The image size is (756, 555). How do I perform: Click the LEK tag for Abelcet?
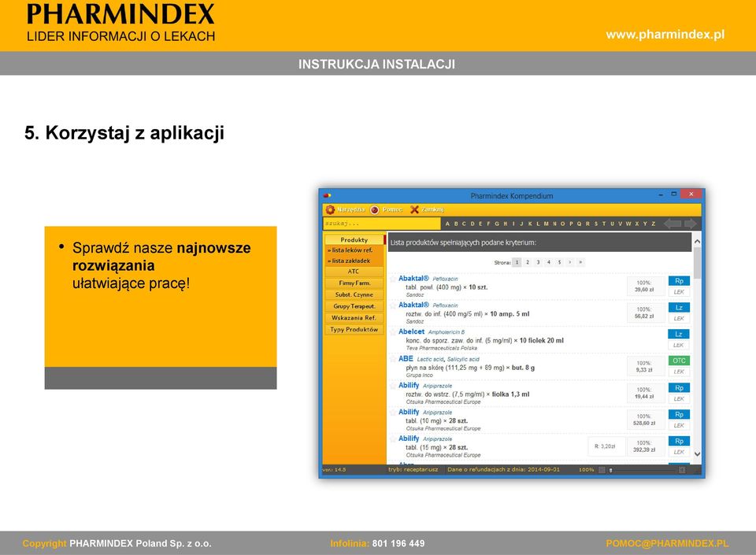tap(679, 345)
